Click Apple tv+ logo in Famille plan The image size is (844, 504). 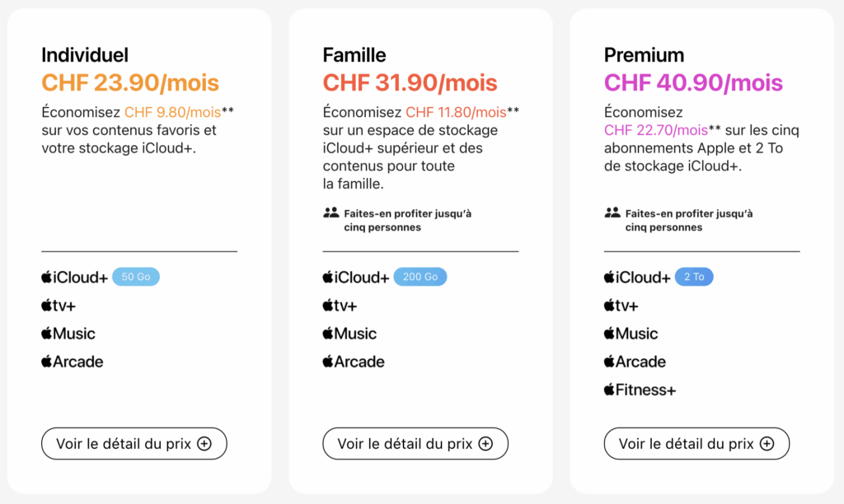click(340, 306)
